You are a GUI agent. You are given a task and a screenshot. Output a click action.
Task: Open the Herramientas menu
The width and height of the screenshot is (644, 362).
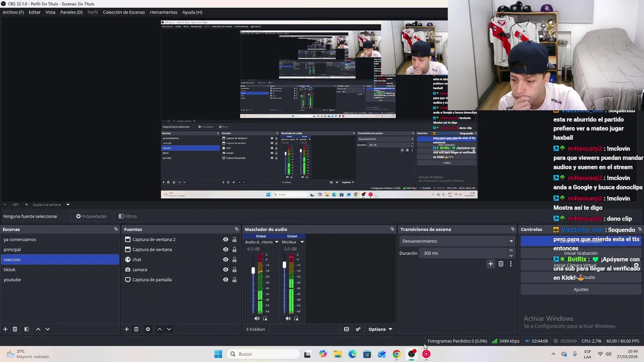point(164,12)
